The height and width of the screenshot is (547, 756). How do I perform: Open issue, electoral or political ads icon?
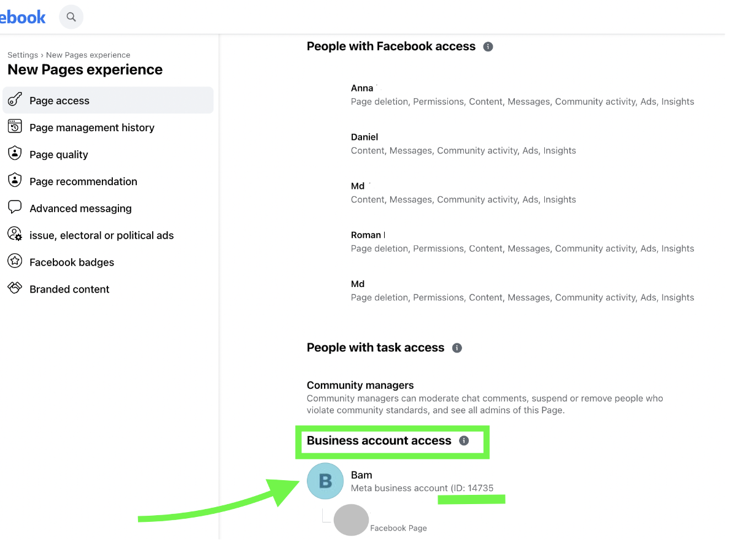tap(15, 234)
